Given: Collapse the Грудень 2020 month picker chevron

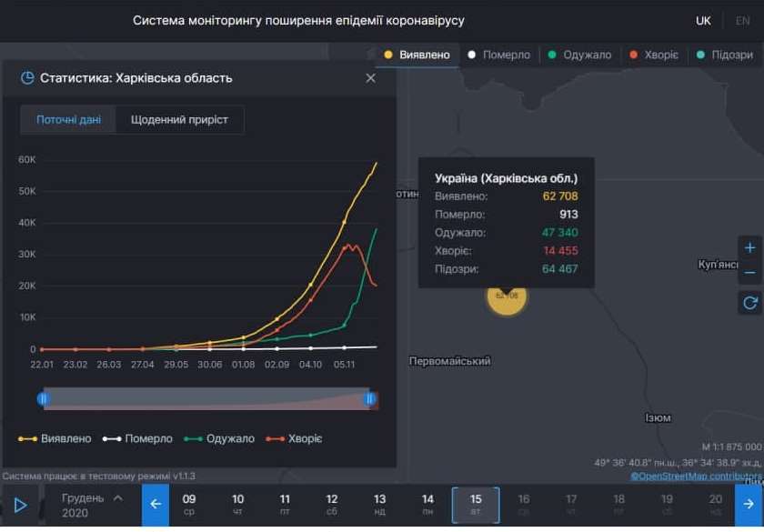Looking at the screenshot, I should 116,497.
